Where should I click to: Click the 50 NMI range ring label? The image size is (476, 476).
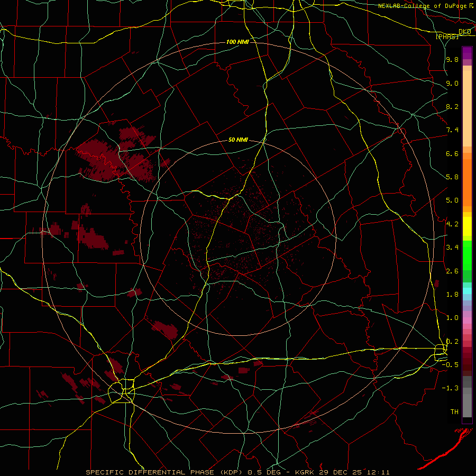pos(238,140)
